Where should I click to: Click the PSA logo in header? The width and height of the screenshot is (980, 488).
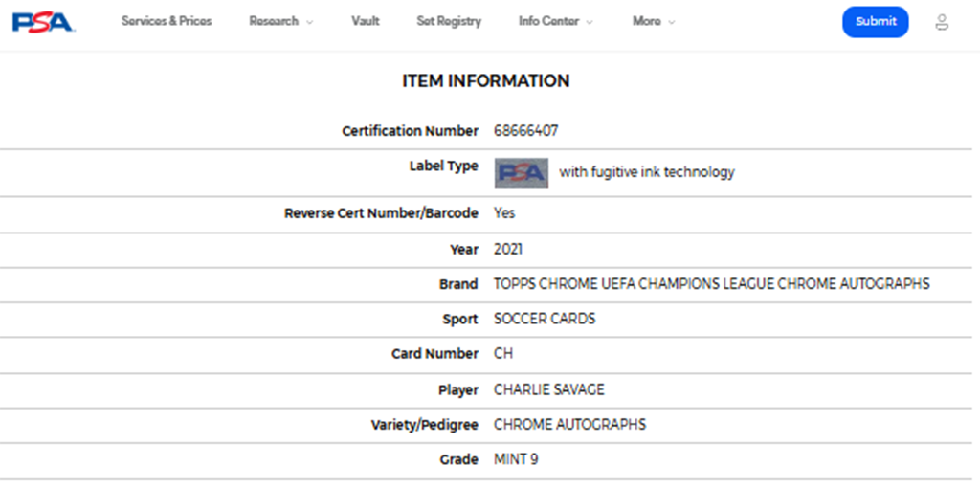click(43, 21)
